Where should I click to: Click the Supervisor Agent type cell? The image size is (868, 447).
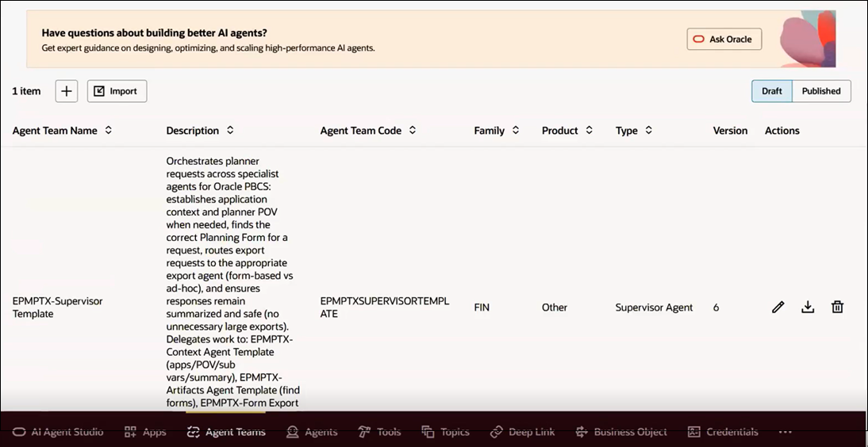654,308
